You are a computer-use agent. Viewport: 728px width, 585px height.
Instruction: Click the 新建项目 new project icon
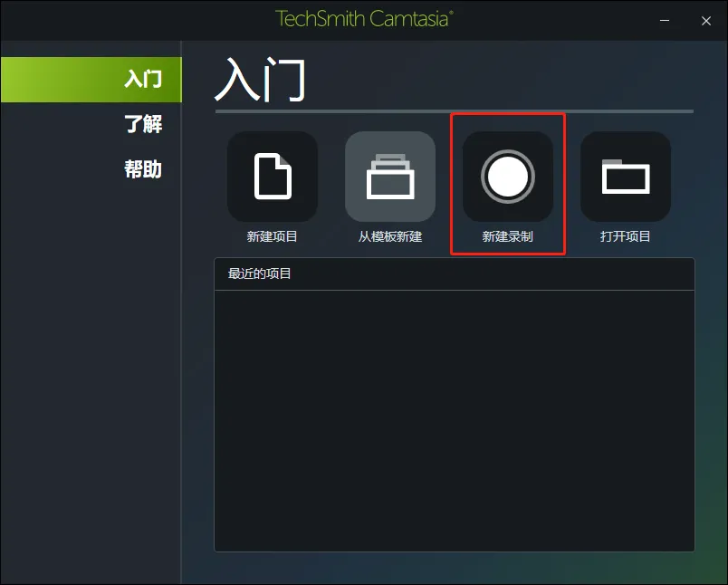pyautogui.click(x=273, y=177)
